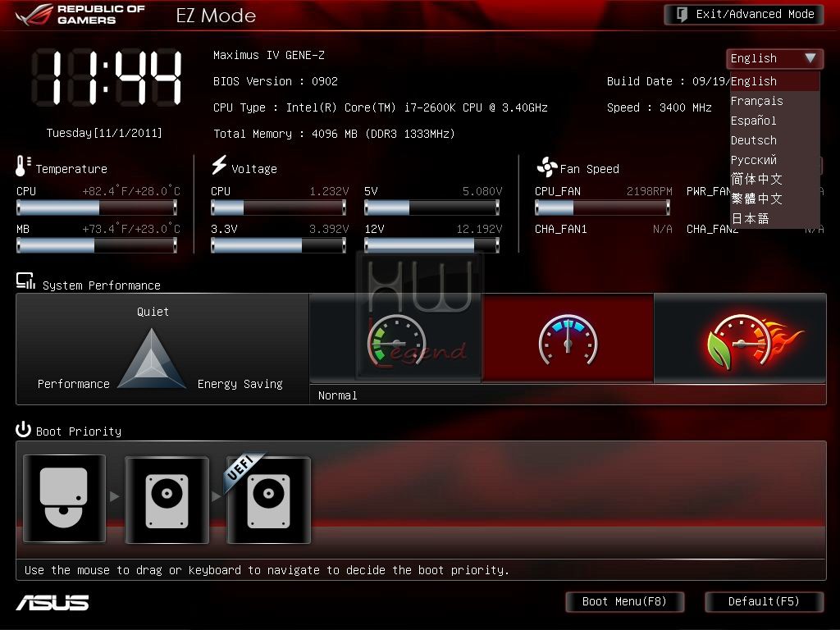Load Default(F5) settings
This screenshot has width=840, height=630.
[764, 601]
